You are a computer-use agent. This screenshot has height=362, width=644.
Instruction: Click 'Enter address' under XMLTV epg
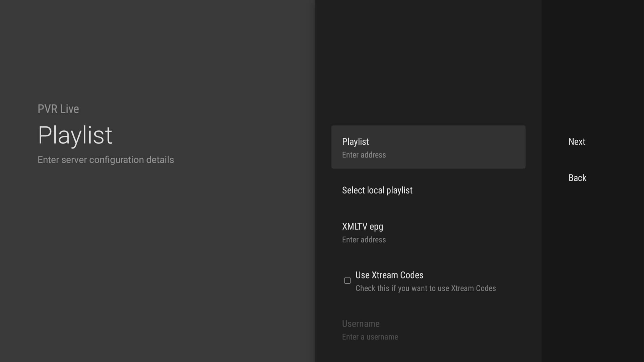(x=364, y=240)
